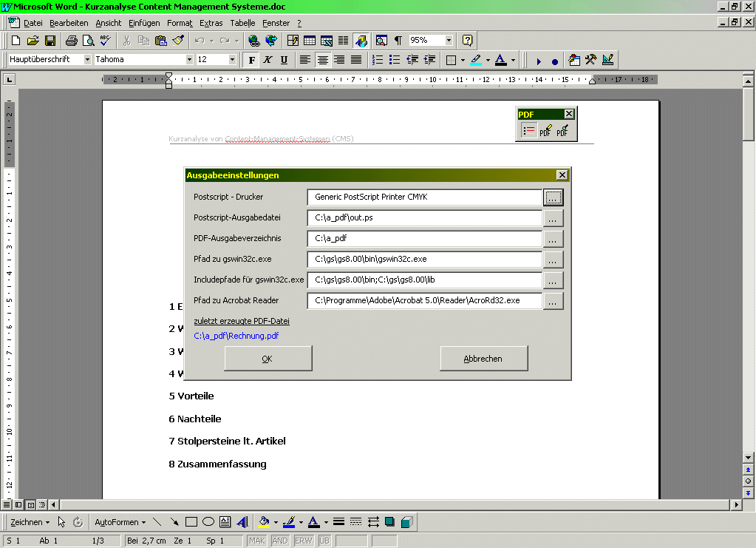The width and height of the screenshot is (756, 548).
Task: Insert a hyperlink via globe icon
Action: point(254,41)
